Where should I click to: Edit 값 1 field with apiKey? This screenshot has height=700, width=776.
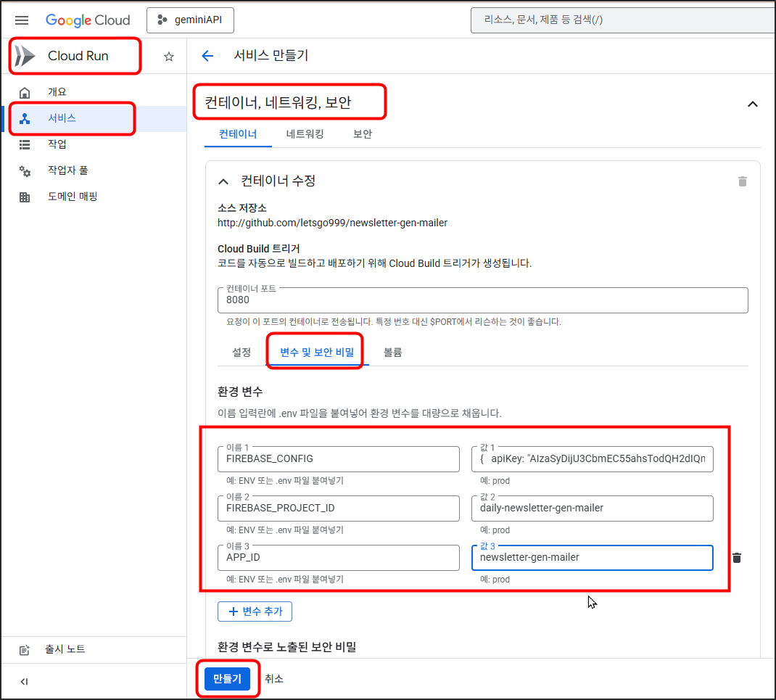coord(593,459)
